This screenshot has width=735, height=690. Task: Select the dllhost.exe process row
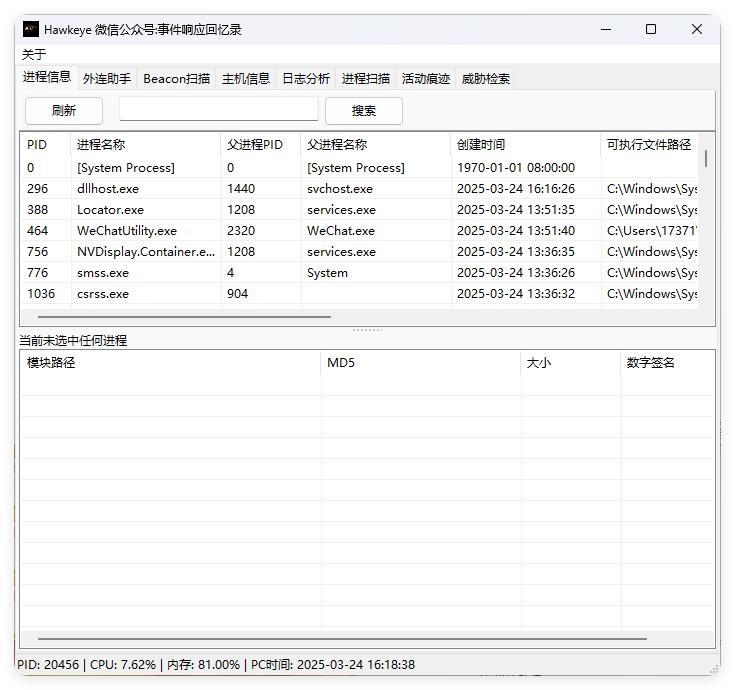coord(108,189)
